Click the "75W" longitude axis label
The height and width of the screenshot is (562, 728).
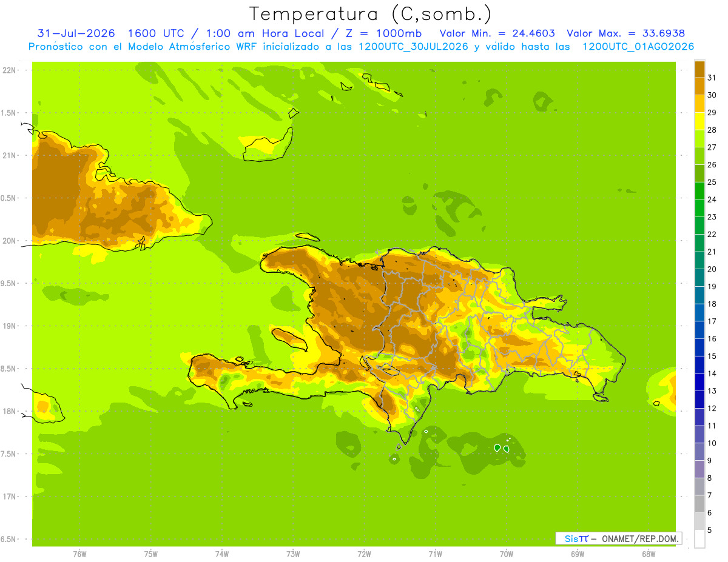(x=151, y=554)
